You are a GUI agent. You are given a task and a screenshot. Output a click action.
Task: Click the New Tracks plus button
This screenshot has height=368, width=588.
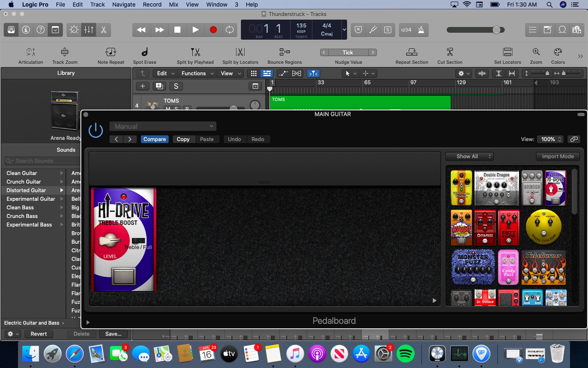[143, 86]
